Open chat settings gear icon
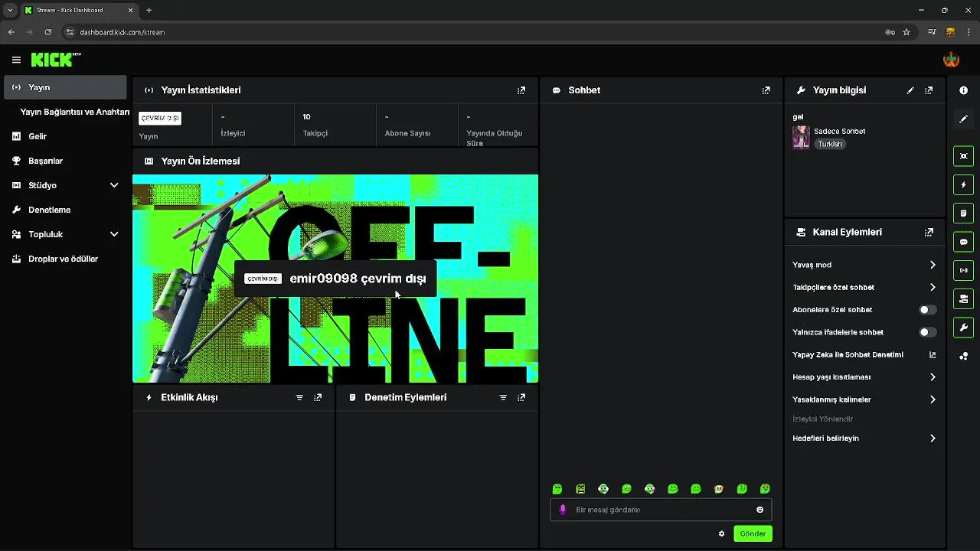Screen dimensions: 980x551 [721, 533]
